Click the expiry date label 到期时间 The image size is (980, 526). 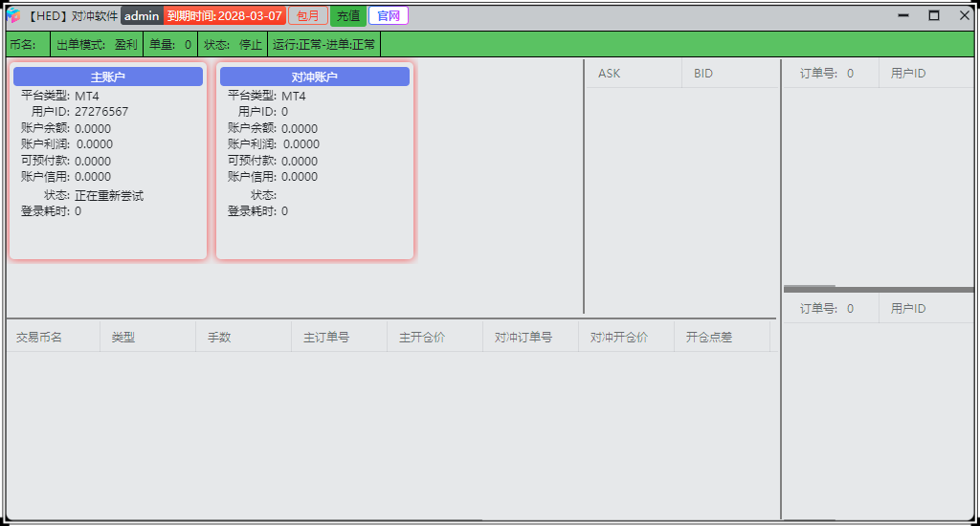pos(225,16)
